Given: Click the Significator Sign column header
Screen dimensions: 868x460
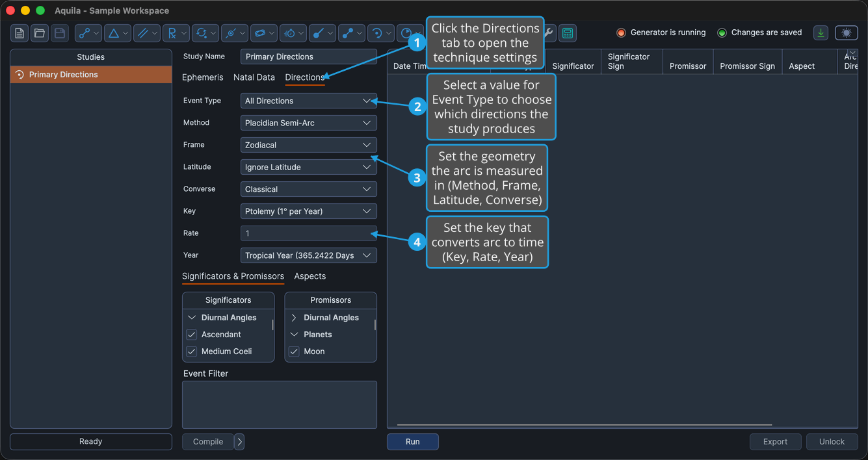Looking at the screenshot, I should (x=631, y=62).
